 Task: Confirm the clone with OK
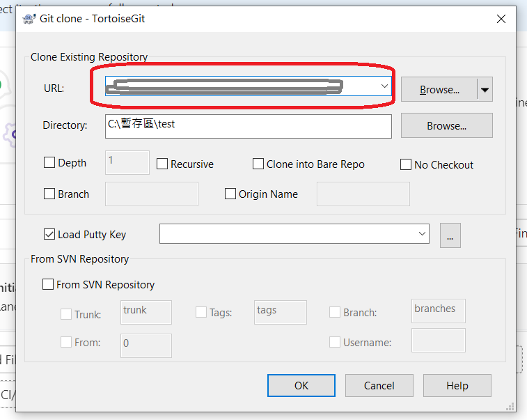(301, 385)
